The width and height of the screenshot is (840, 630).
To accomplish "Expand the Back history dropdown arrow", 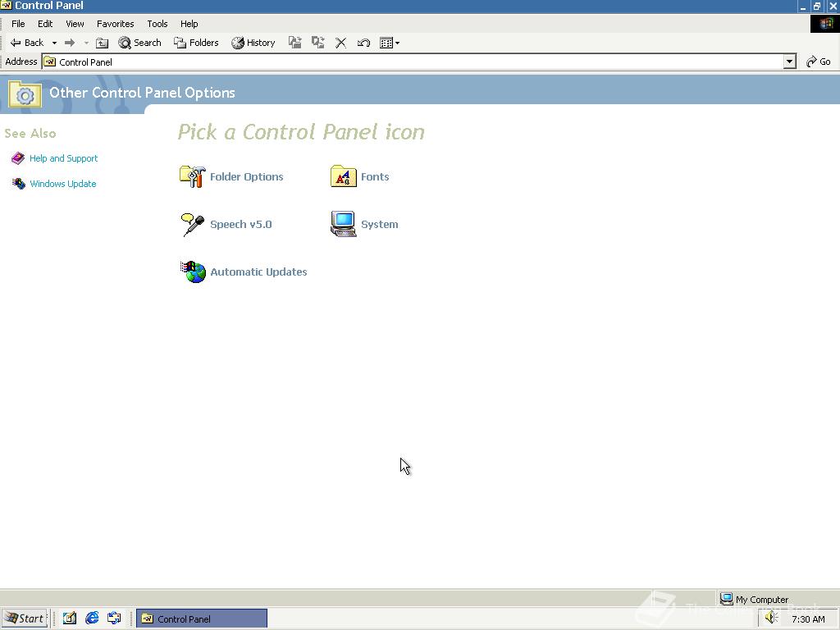I will click(x=54, y=43).
